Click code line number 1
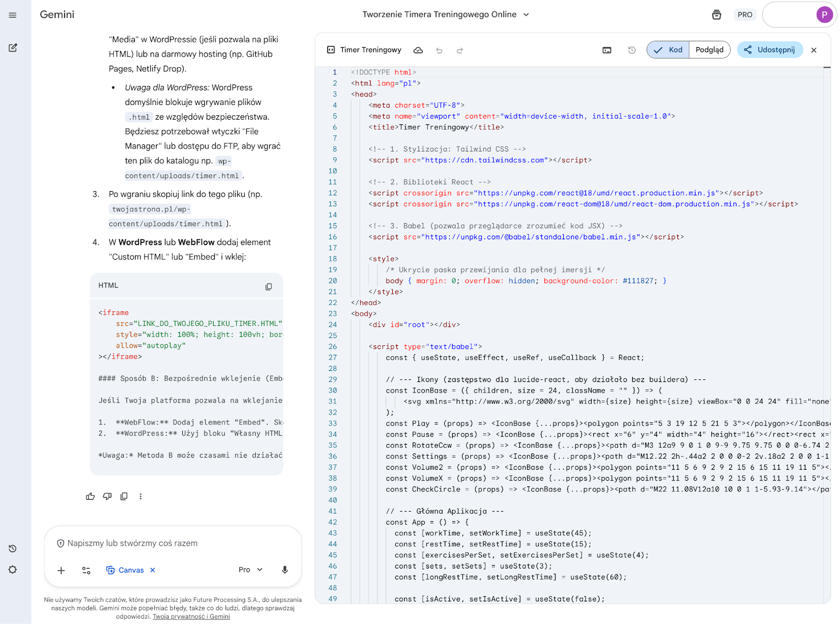 tap(335, 72)
